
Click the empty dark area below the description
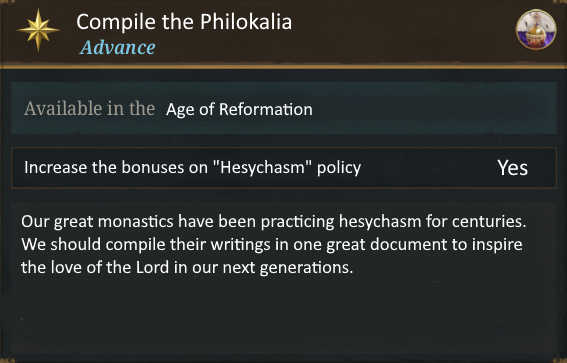[x=284, y=315]
